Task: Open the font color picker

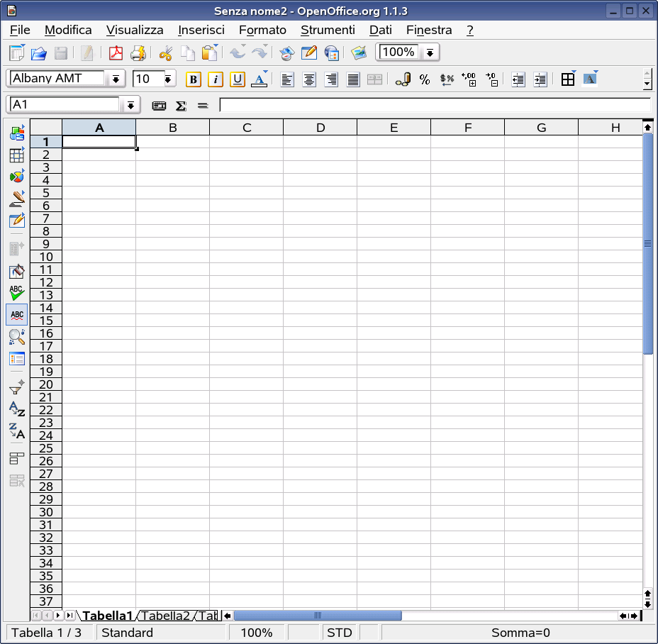Action: (x=259, y=79)
